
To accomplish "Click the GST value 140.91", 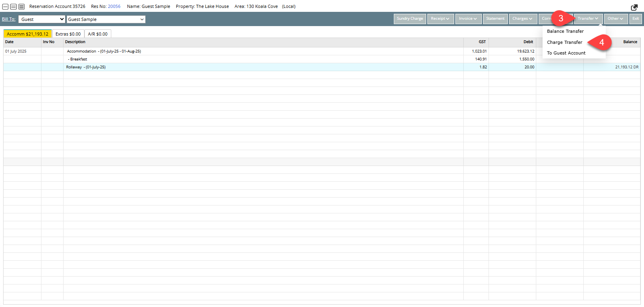I will tap(481, 59).
